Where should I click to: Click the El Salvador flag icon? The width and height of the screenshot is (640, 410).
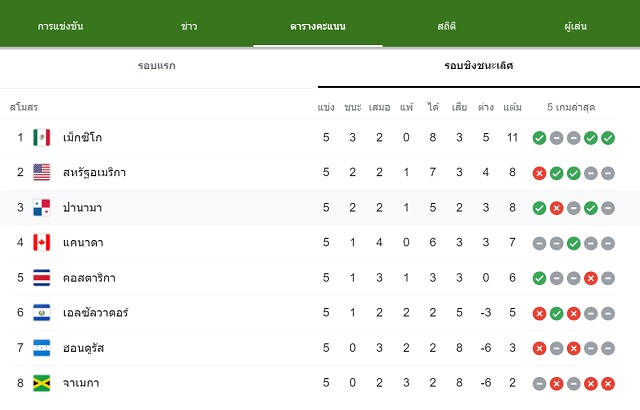[42, 312]
